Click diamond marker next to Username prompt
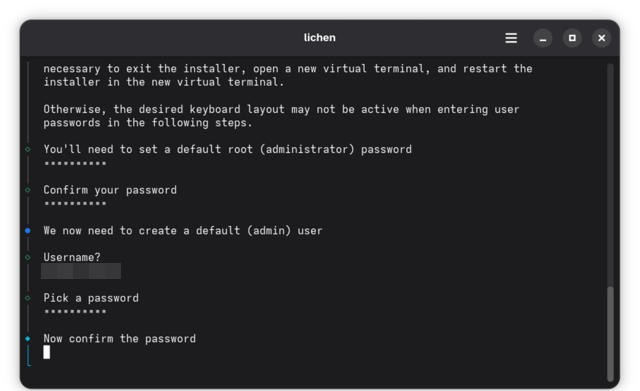The height and width of the screenshot is (391, 640). pyautogui.click(x=28, y=257)
